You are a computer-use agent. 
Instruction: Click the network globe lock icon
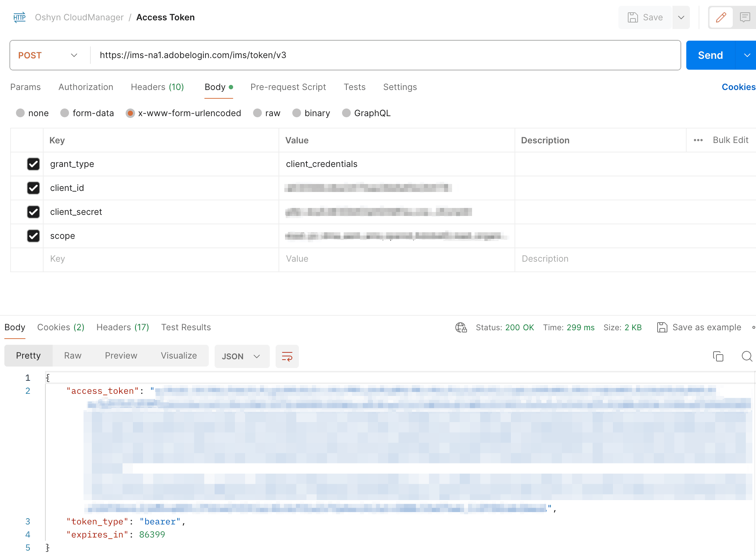point(461,327)
